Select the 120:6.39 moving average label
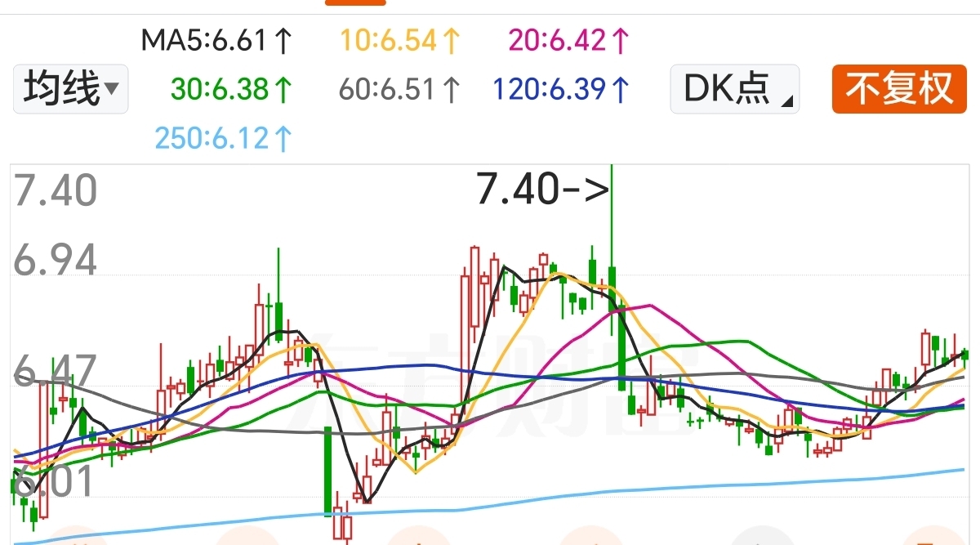The width and height of the screenshot is (980, 545). click(563, 89)
